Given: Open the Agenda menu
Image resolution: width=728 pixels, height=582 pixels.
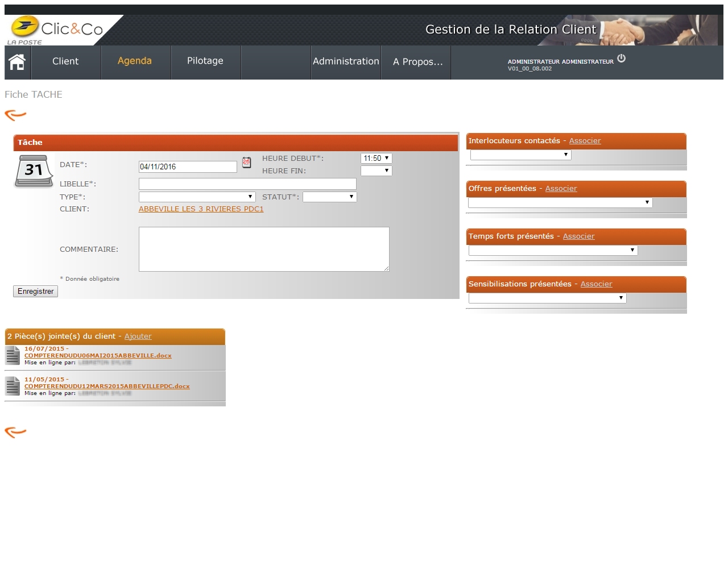Looking at the screenshot, I should (x=135, y=61).
